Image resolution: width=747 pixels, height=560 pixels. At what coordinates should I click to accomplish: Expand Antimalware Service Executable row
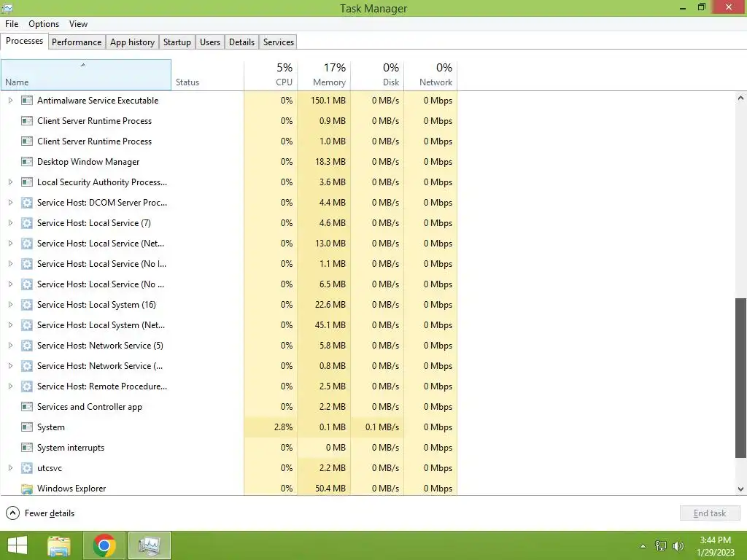coord(10,101)
